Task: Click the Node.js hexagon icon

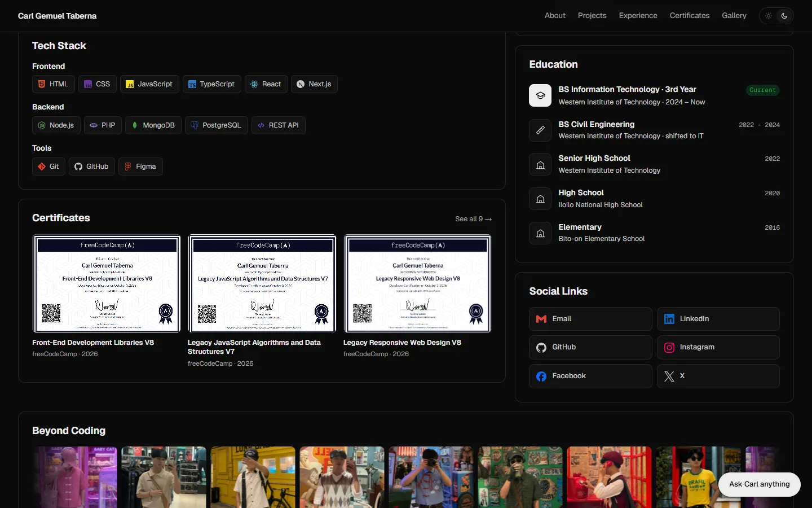Action: [x=42, y=125]
